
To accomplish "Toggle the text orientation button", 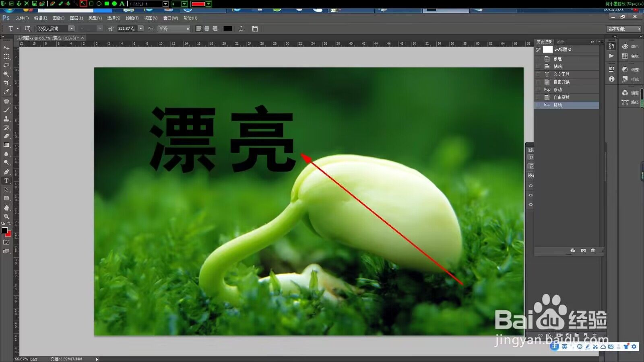I will tap(27, 29).
